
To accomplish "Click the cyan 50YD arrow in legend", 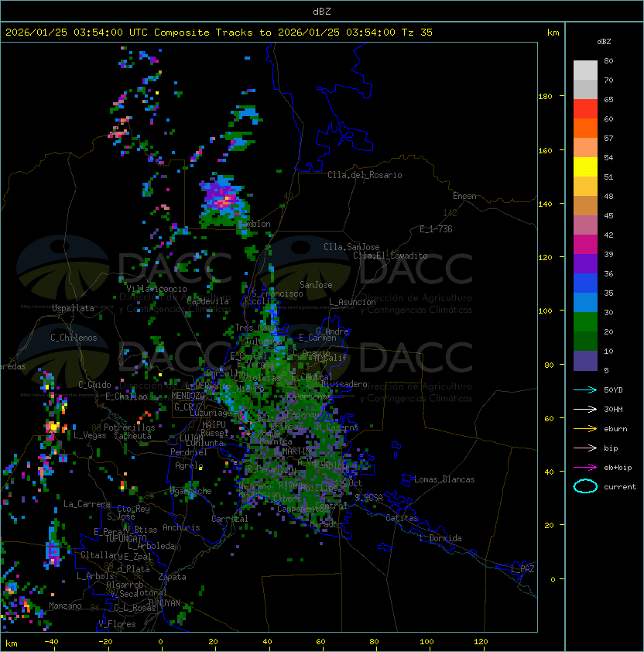I will click(x=585, y=390).
